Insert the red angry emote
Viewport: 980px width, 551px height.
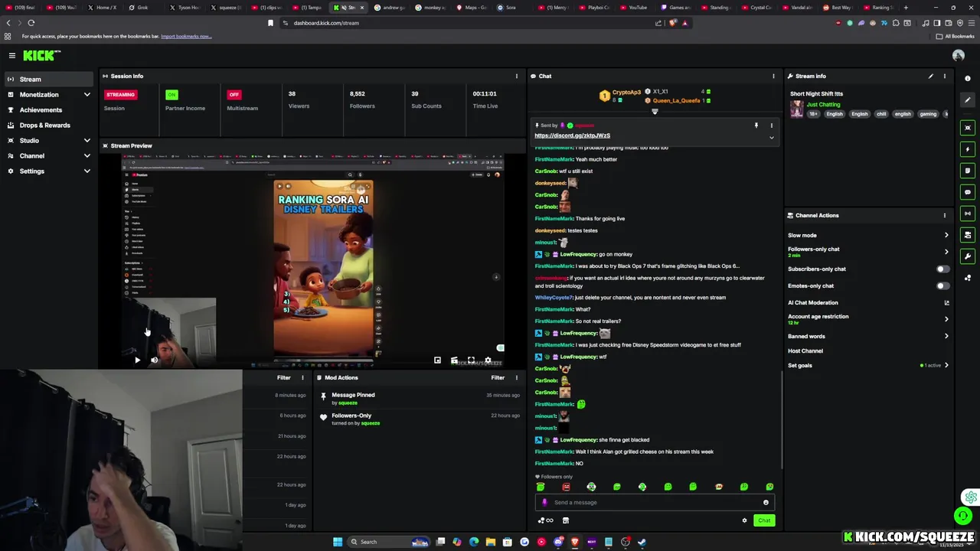coord(566,487)
